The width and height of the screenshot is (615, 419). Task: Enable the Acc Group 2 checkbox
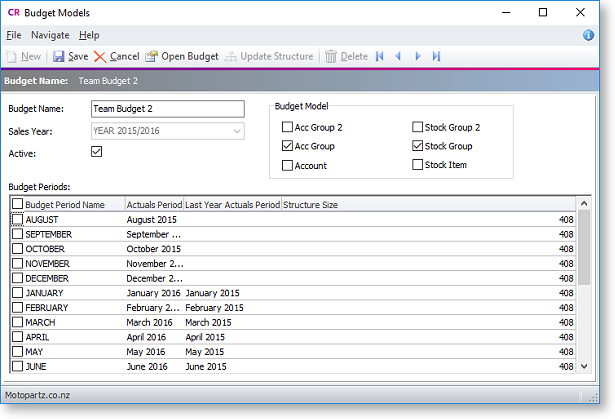(x=287, y=127)
